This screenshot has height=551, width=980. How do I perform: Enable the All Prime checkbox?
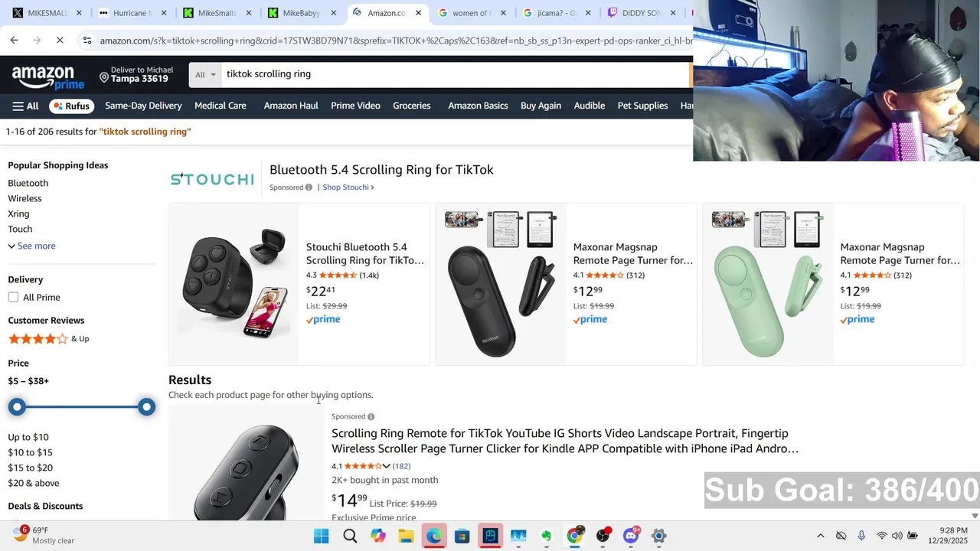click(x=13, y=297)
